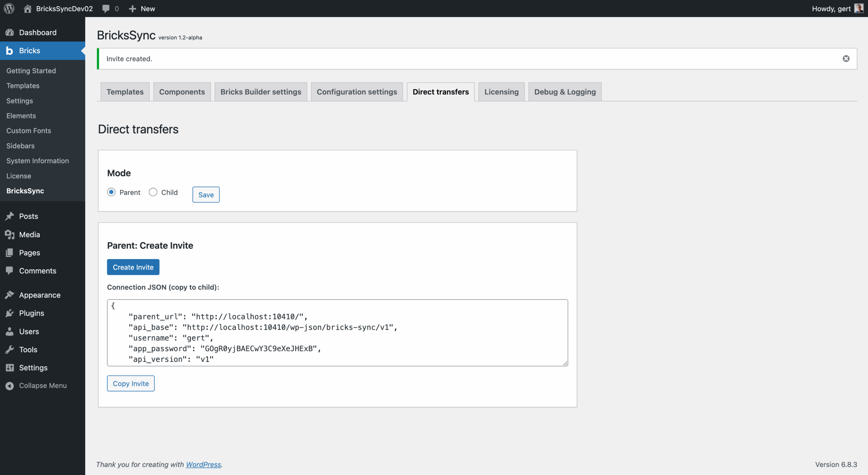This screenshot has width=868, height=475.
Task: Click the comments bubble icon in admin bar
Action: 106,8
